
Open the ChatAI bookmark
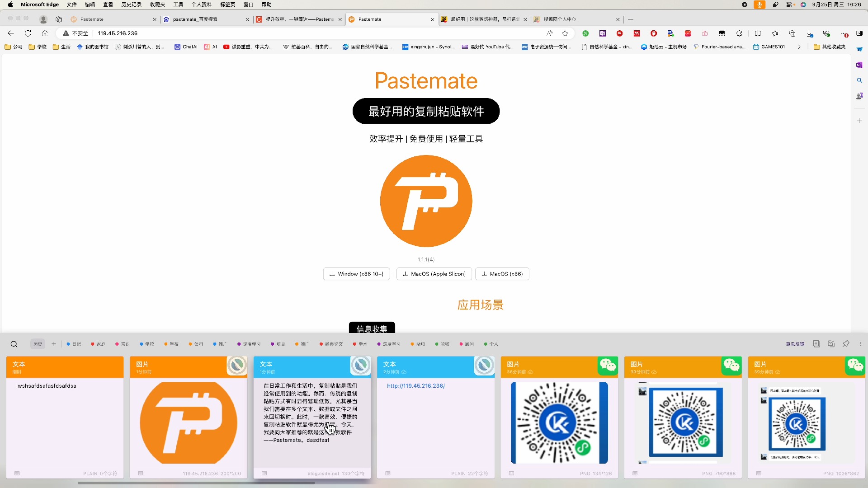[186, 47]
